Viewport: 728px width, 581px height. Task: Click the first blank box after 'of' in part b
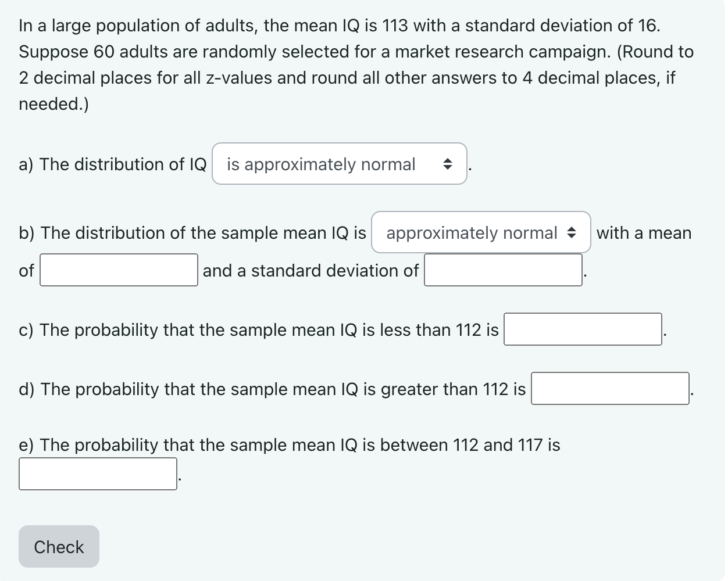(x=119, y=270)
